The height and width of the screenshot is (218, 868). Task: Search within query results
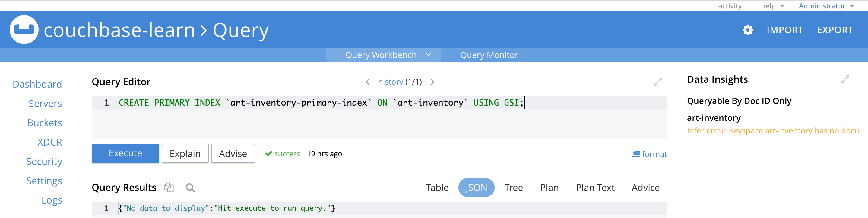(x=190, y=188)
